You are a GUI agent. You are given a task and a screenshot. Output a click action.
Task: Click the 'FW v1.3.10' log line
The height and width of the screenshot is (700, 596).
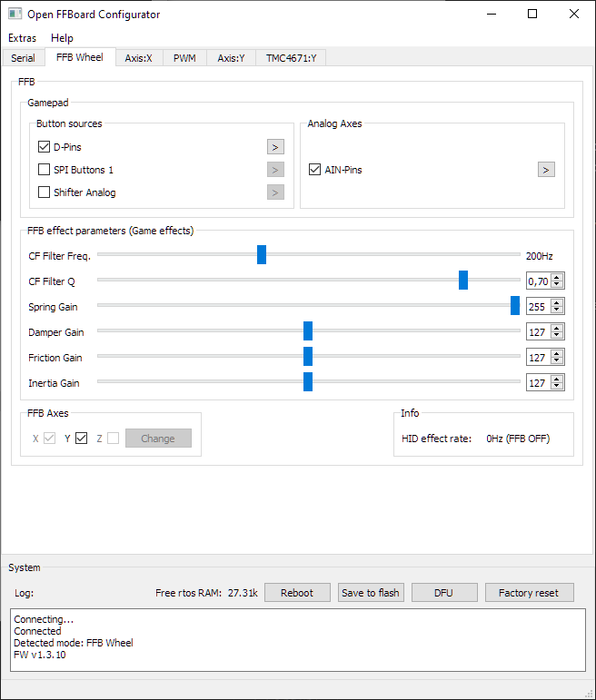[x=40, y=655]
